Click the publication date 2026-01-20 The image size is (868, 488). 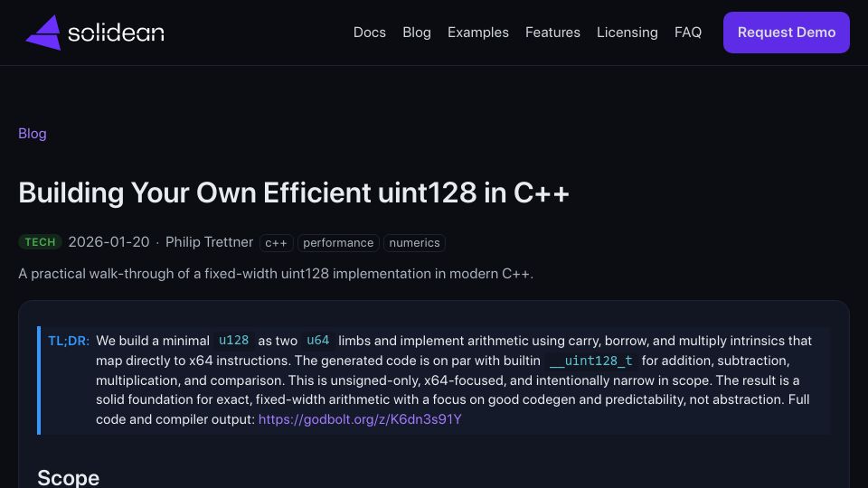108,242
